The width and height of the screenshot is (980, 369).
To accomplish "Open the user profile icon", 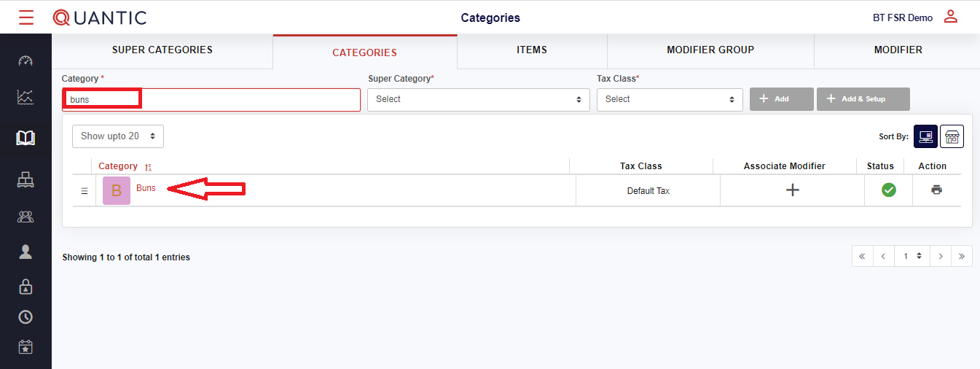I will pos(950,17).
